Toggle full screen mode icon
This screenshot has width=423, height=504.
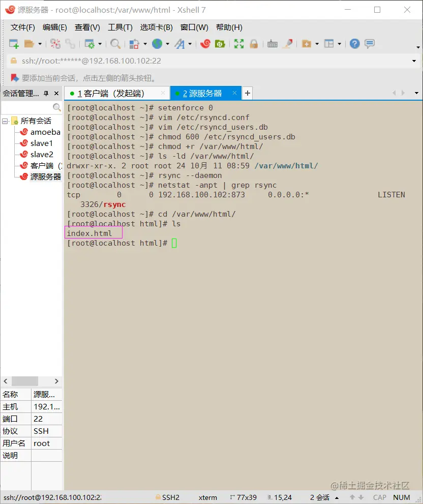pyautogui.click(x=239, y=44)
